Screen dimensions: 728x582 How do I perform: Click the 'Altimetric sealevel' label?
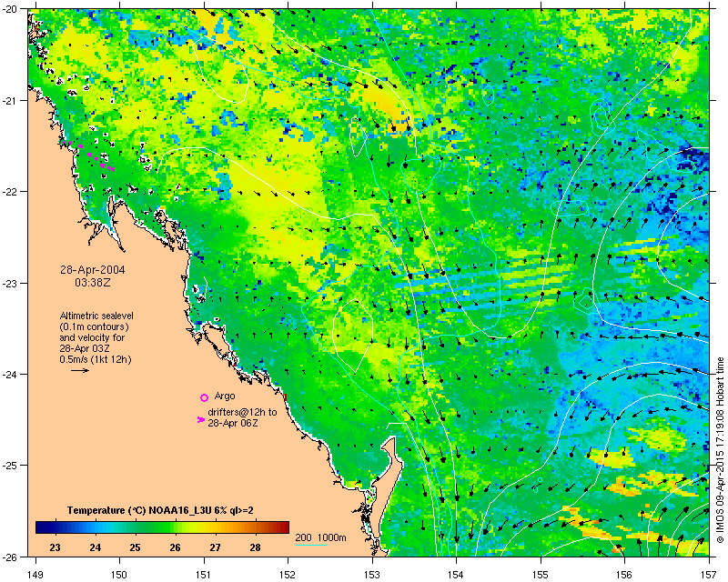click(96, 316)
